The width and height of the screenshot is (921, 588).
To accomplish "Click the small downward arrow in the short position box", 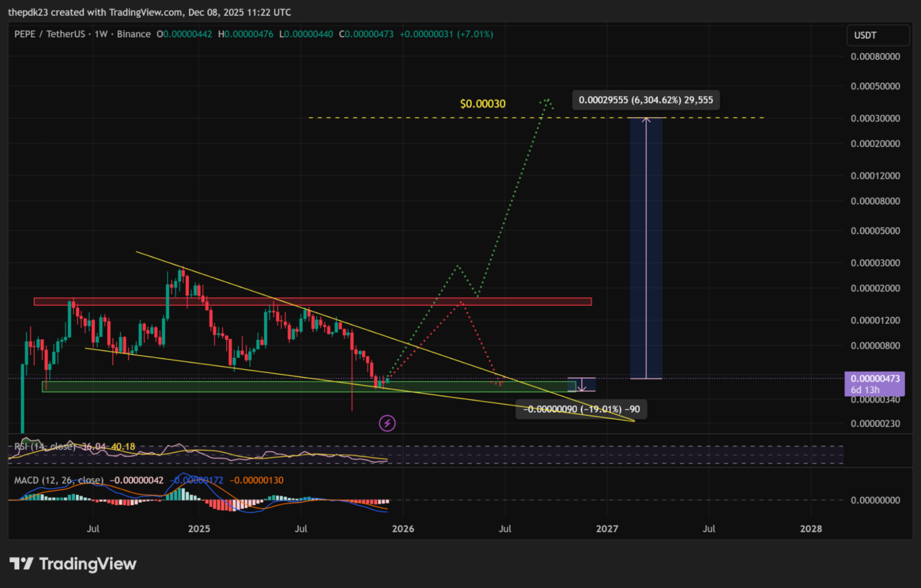I will coord(582,388).
